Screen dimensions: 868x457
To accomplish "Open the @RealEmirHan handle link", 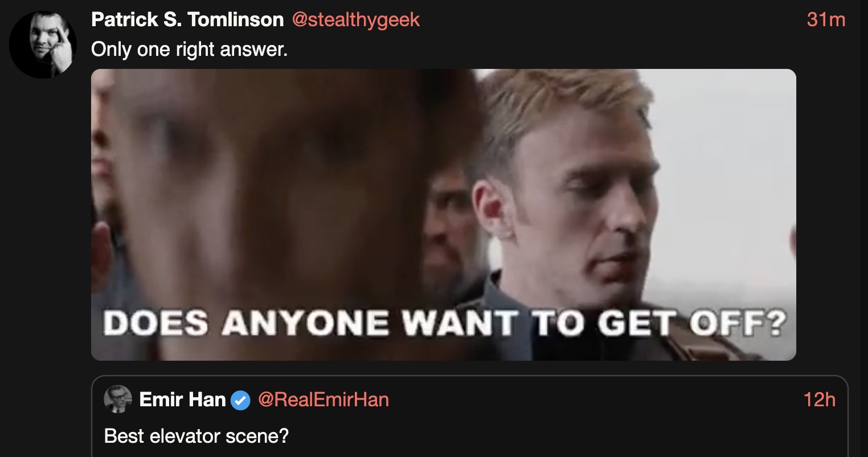I will [x=324, y=399].
